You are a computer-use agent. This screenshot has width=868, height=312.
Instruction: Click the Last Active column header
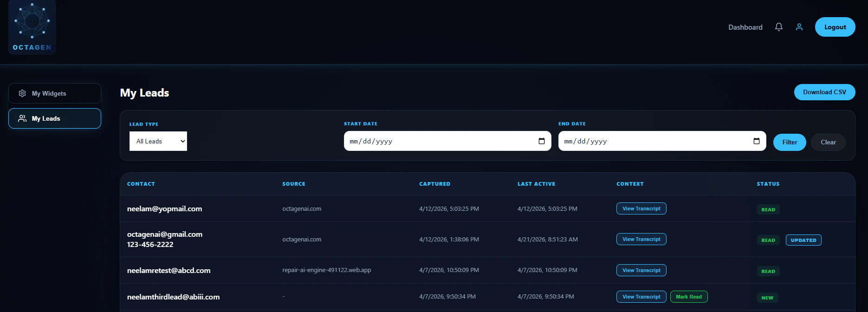tap(536, 184)
